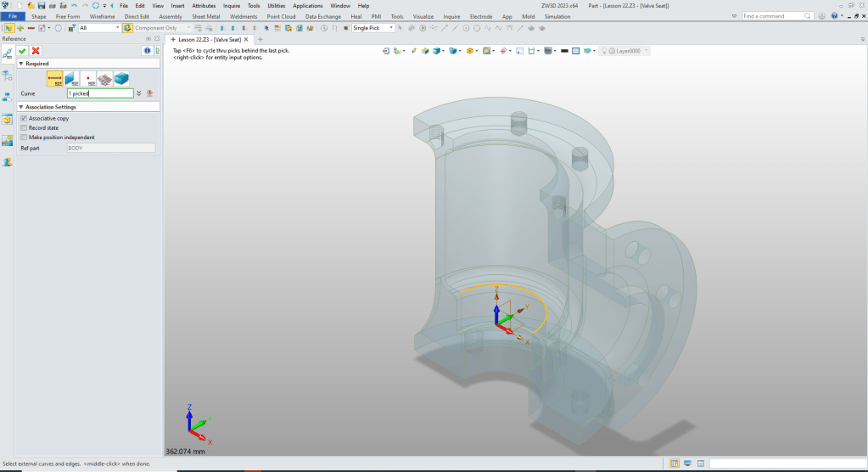Select the reference curve type icon
Screen dimensions: 868x472
point(55,79)
